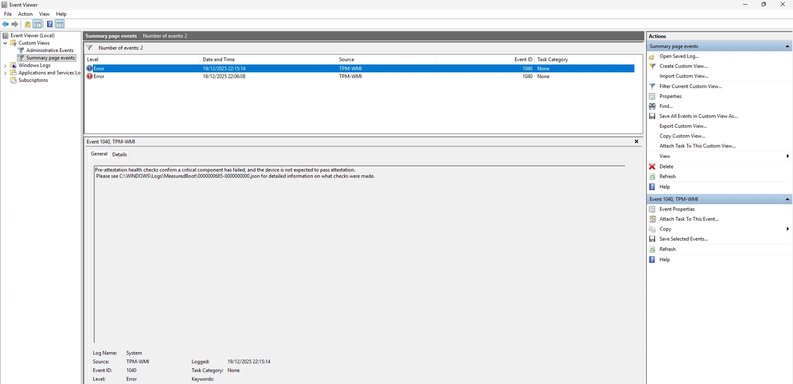793x384 pixels.
Task: Click the MeasuredBoot json path text in description
Action: (x=190, y=177)
